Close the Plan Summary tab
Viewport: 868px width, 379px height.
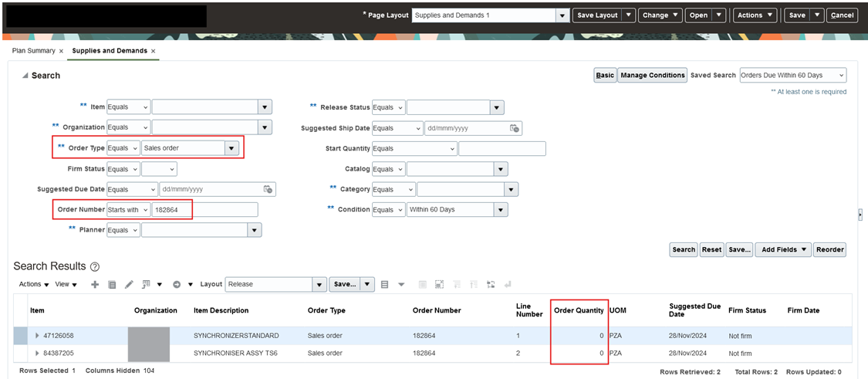pyautogui.click(x=61, y=51)
